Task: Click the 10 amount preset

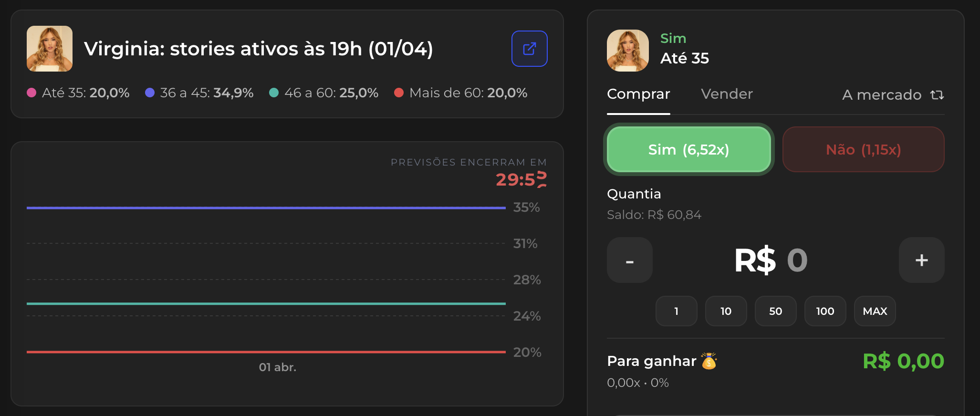Action: (726, 311)
